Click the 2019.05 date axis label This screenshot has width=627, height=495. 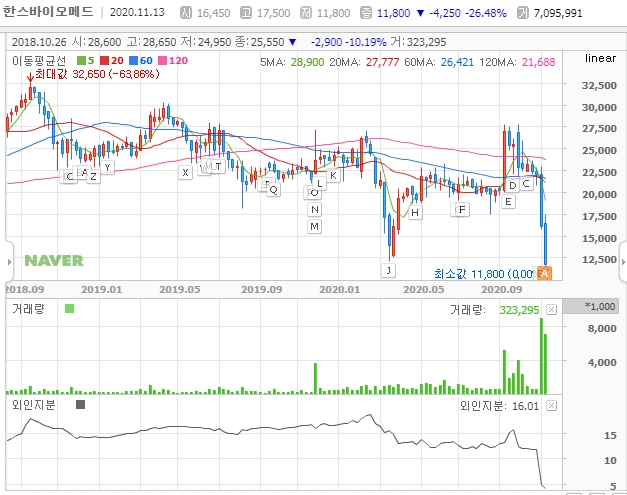[180, 289]
